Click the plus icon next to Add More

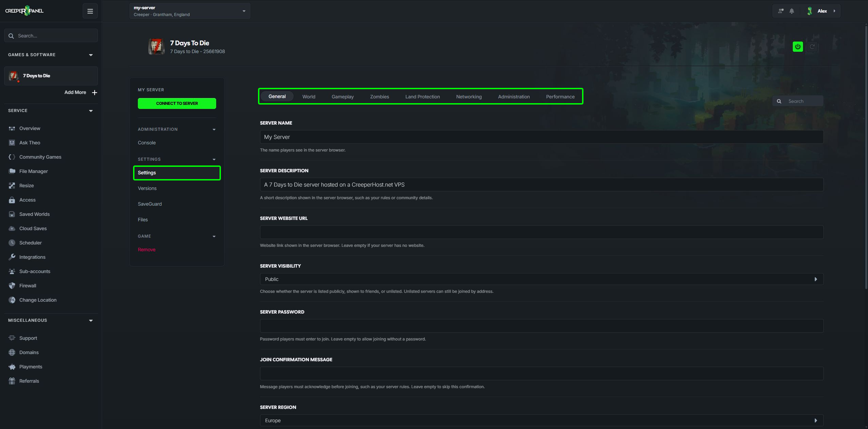(95, 93)
